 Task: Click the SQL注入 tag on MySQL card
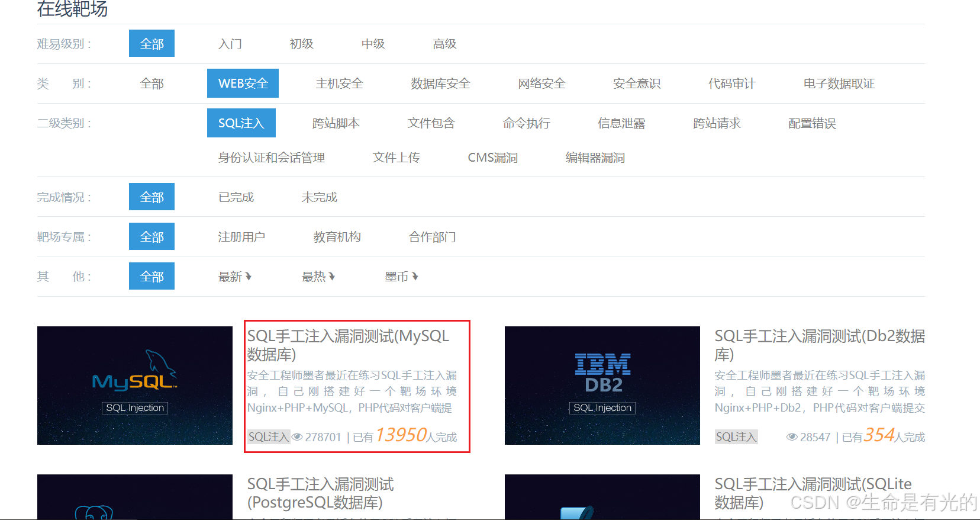pyautogui.click(x=269, y=437)
